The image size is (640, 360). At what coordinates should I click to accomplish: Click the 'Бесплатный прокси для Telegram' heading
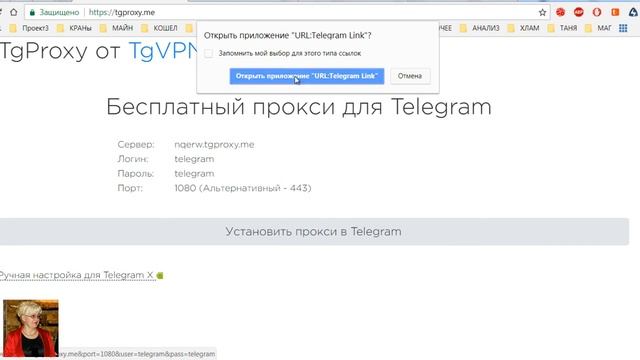299,107
